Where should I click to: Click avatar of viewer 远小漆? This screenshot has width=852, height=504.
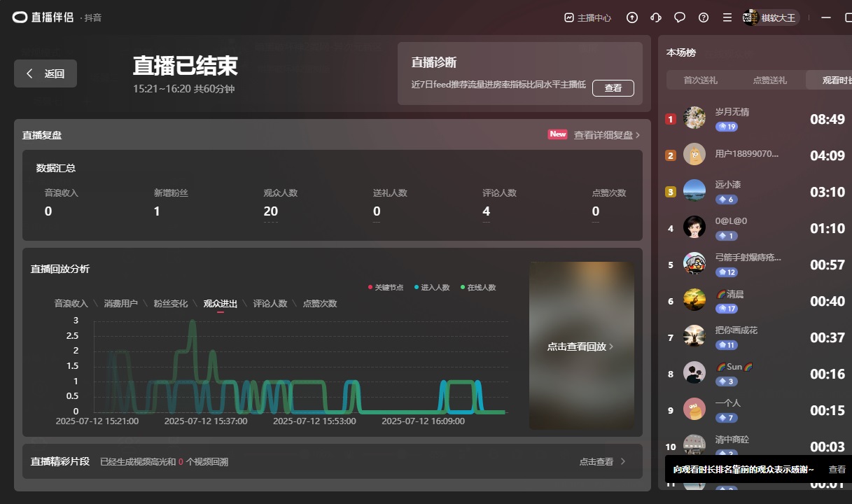point(694,190)
